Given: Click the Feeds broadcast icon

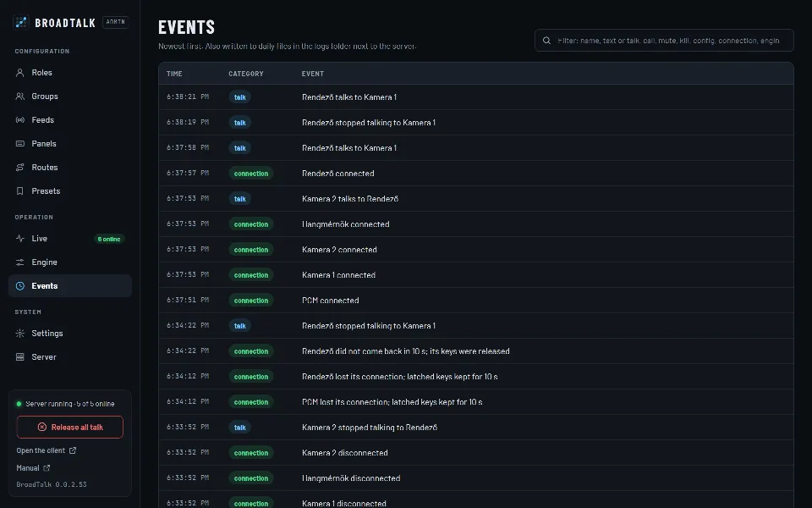Looking at the screenshot, I should click(x=19, y=120).
